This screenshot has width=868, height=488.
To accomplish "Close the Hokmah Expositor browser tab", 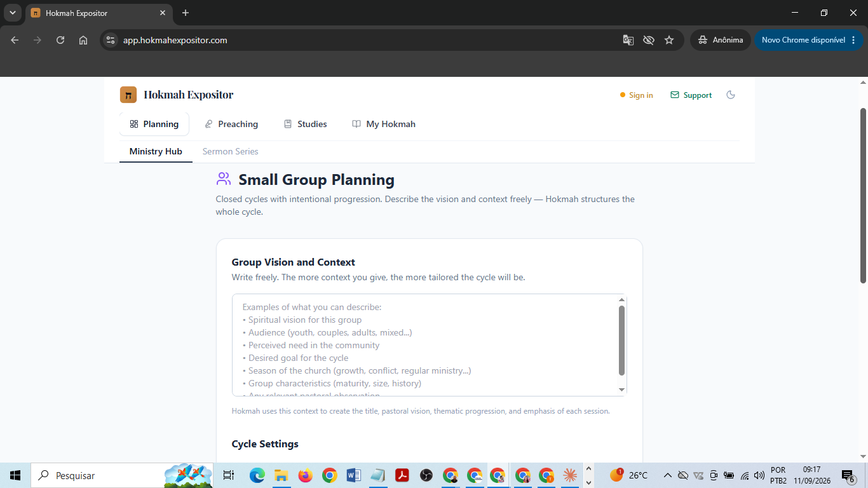I will 163,13.
